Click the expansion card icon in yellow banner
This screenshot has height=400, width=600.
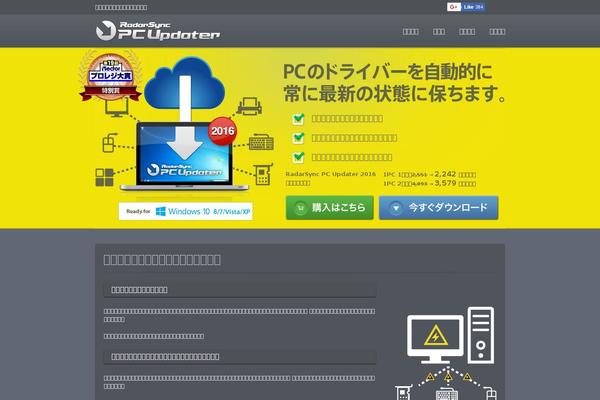(x=263, y=174)
